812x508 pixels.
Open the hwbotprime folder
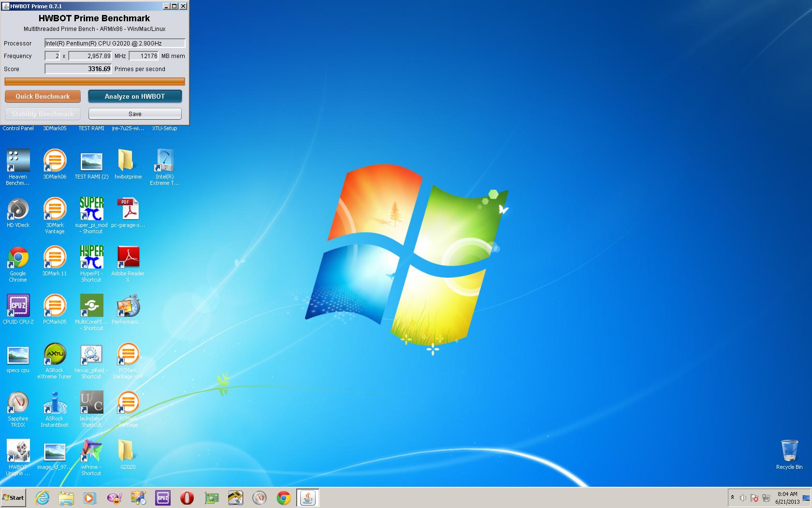click(x=128, y=164)
